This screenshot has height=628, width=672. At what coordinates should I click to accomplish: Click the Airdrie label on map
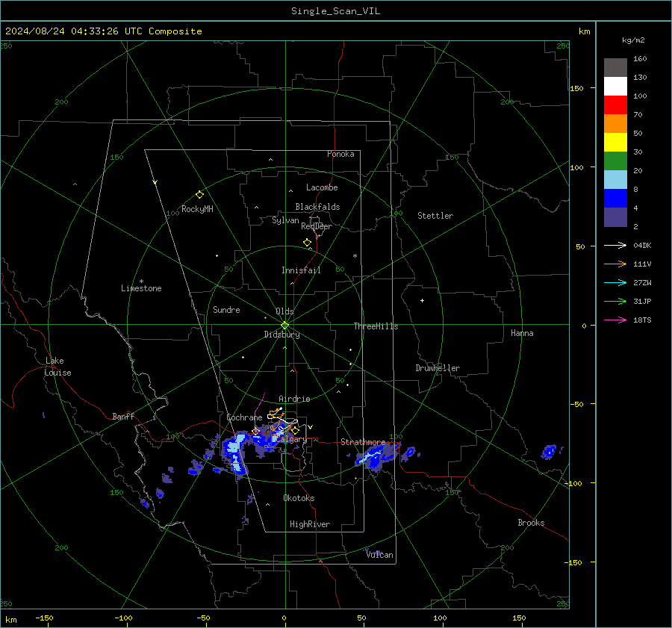coord(294,399)
